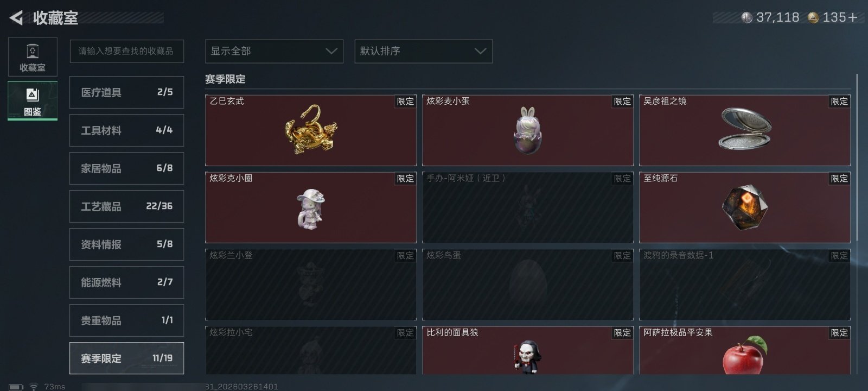Image resolution: width=868 pixels, height=391 pixels.
Task: Select the 赛季限定 category
Action: click(x=126, y=358)
